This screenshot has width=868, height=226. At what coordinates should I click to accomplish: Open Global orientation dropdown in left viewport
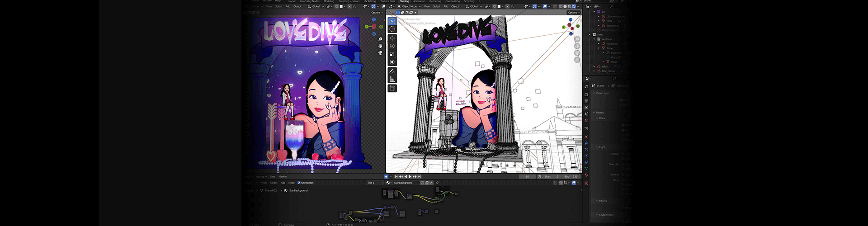[x=316, y=6]
